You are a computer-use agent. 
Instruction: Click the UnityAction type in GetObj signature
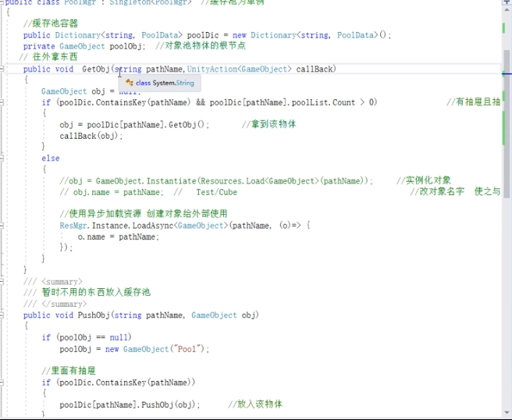(212, 69)
